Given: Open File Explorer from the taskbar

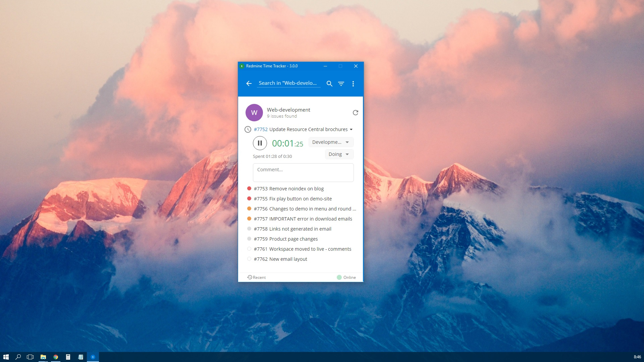Looking at the screenshot, I should point(43,357).
